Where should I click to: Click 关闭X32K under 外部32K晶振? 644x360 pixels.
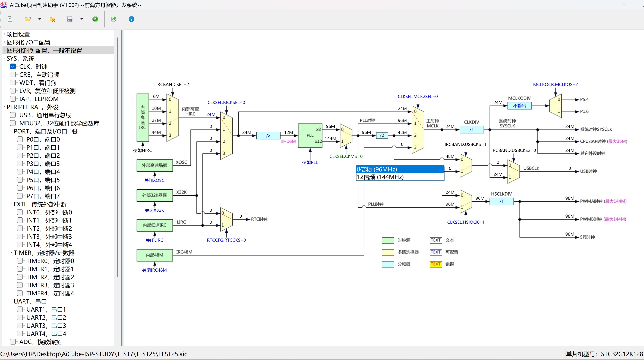pyautogui.click(x=154, y=210)
